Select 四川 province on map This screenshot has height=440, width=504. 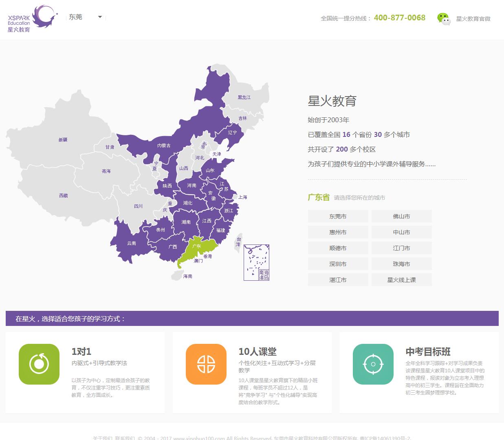(139, 206)
